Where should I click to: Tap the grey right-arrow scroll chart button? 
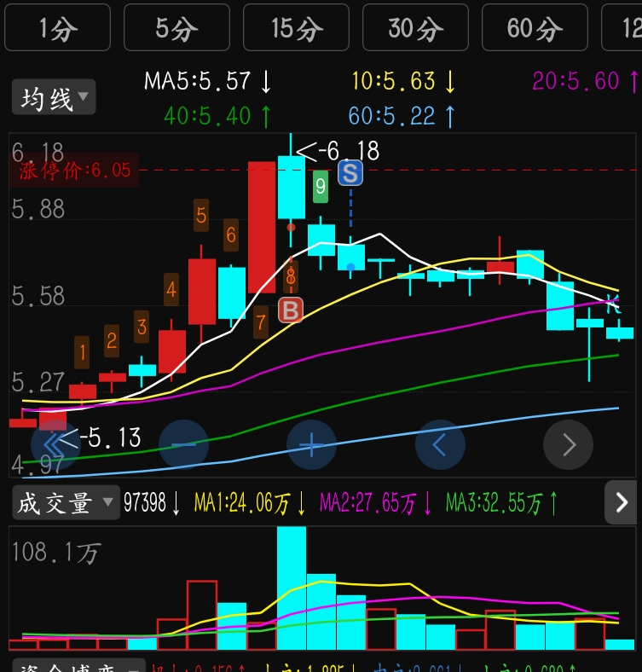(x=569, y=445)
